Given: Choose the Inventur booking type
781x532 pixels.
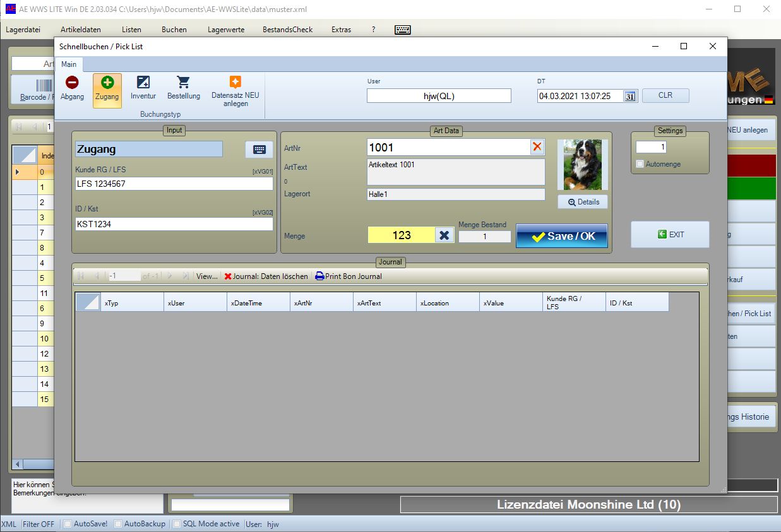Looking at the screenshot, I should click(143, 88).
